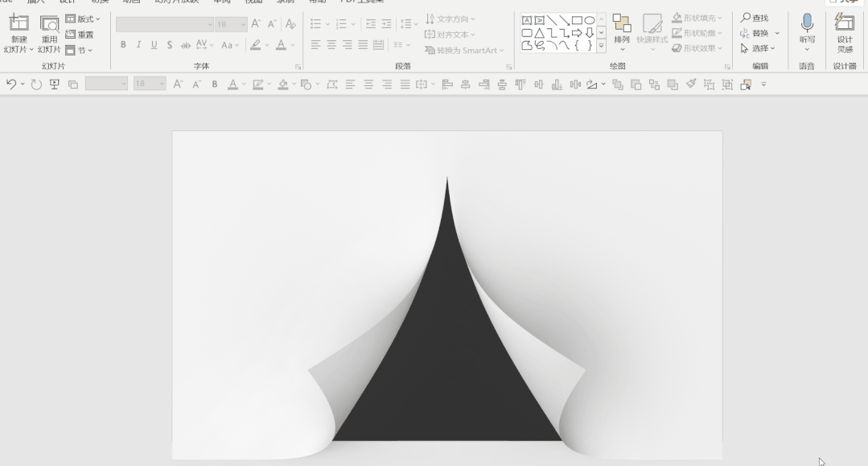Toggle Align Right in ribbon Paragraph group
This screenshot has width=868, height=466.
347,45
